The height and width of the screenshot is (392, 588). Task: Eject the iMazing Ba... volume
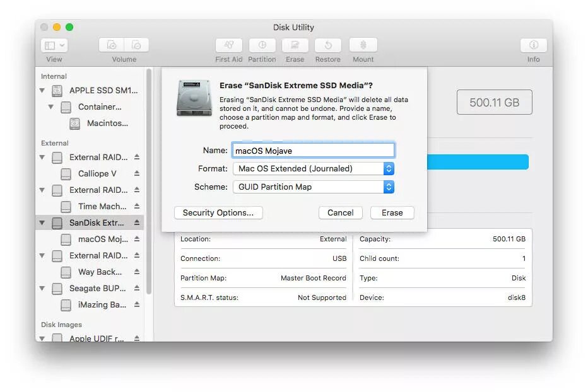pos(137,304)
